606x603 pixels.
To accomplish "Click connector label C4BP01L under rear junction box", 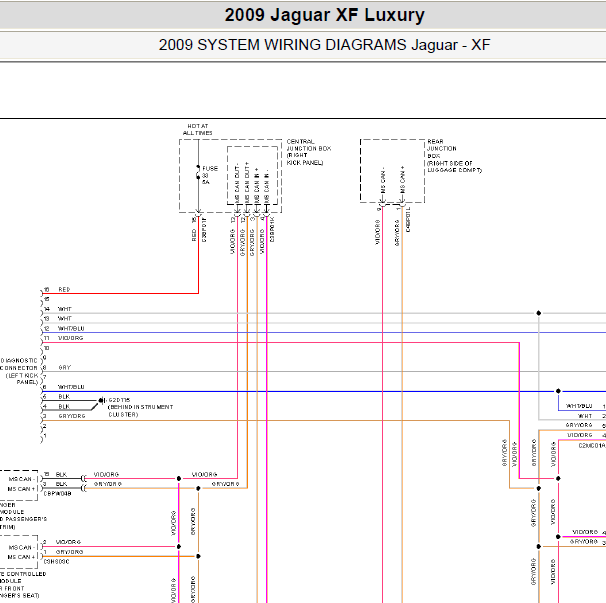I will click(x=408, y=220).
